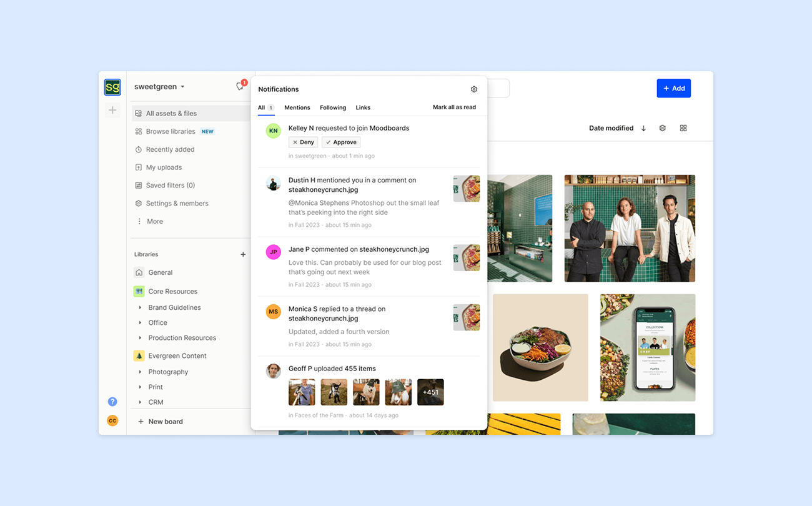Open the three people team photo asset
The height and width of the screenshot is (506, 812).
[x=630, y=228]
